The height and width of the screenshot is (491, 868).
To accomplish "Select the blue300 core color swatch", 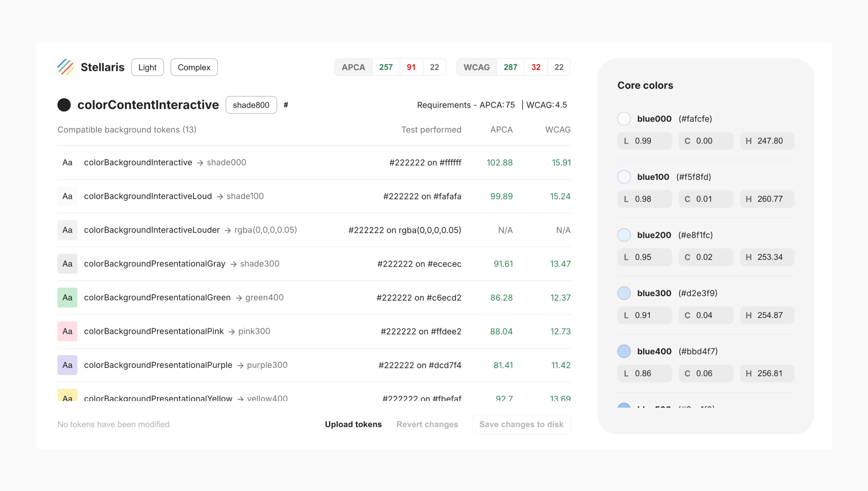I will tap(624, 293).
